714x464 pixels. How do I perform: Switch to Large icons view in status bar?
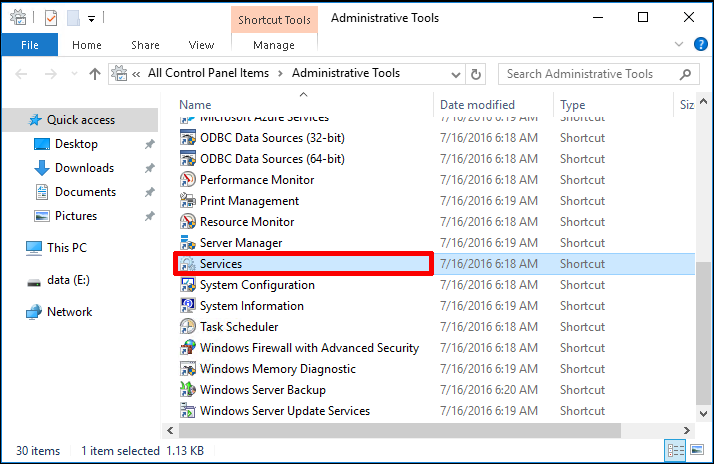tap(697, 451)
